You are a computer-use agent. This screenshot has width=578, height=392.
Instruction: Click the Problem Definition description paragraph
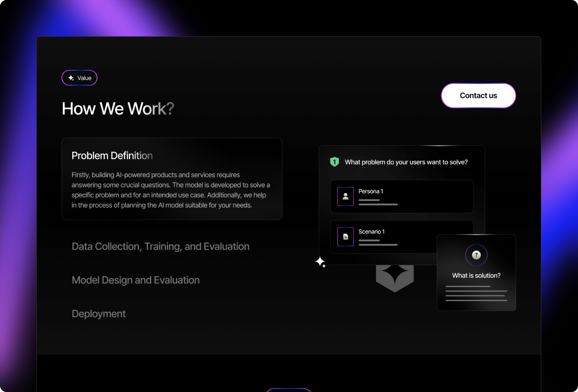pos(171,190)
